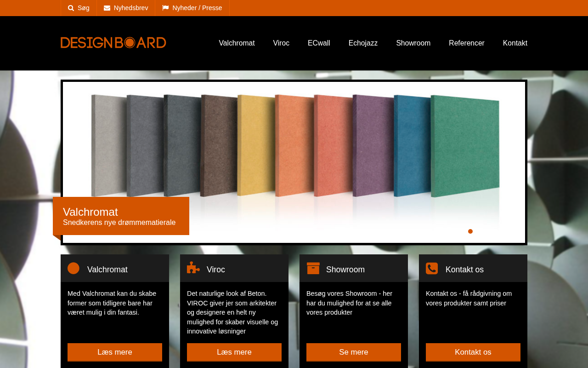Click the Valchromat slide caption title
The width and height of the screenshot is (588, 368).
click(90, 212)
